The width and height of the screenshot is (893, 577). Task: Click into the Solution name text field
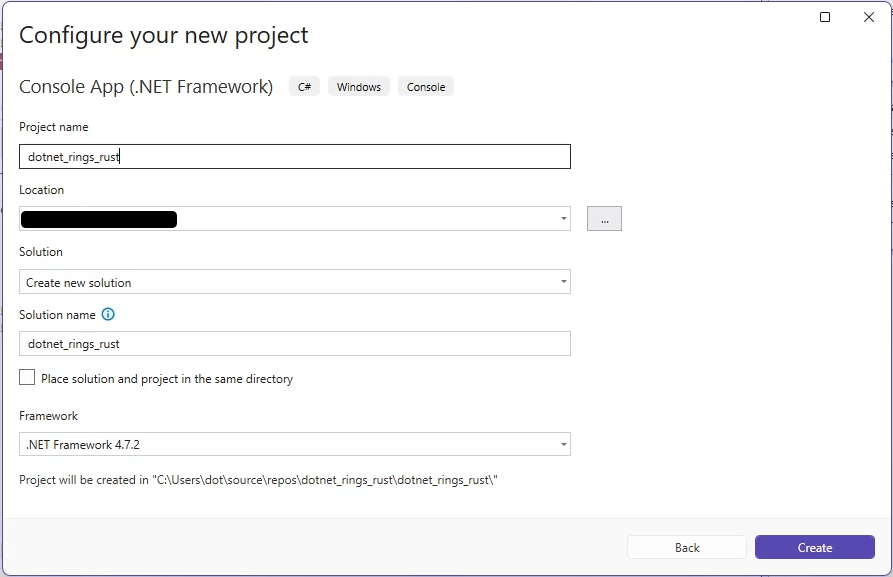[x=294, y=344]
